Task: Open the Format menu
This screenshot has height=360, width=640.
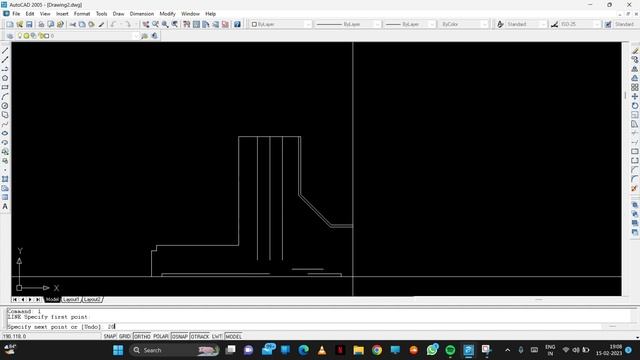Action: 82,14
